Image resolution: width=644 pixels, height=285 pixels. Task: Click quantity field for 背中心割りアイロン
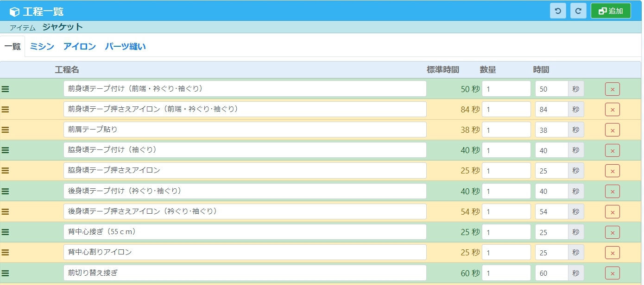coord(506,253)
